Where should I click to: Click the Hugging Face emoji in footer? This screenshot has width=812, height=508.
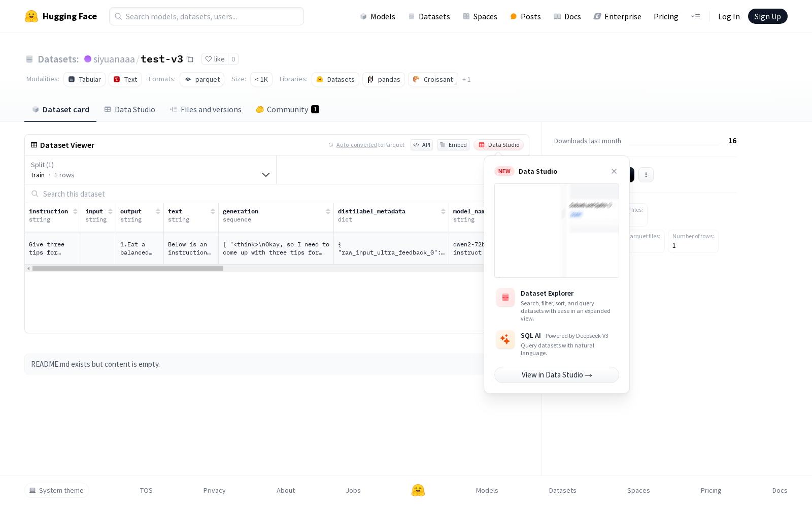tap(418, 490)
